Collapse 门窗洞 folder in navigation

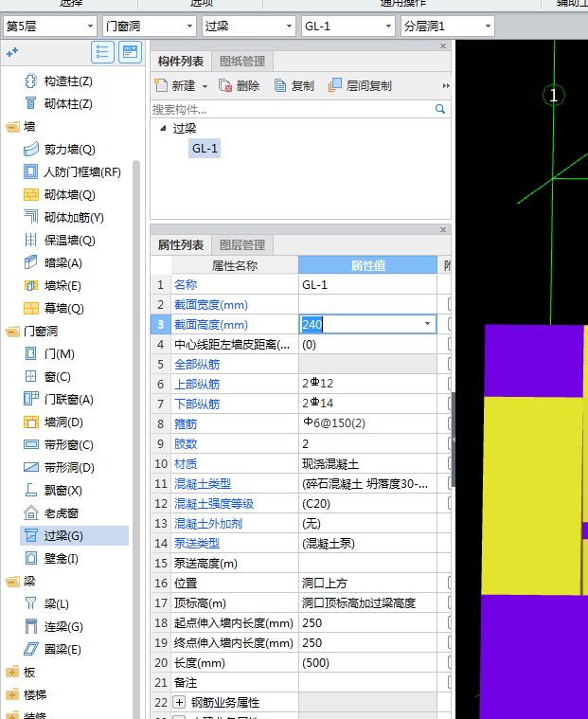[12, 331]
